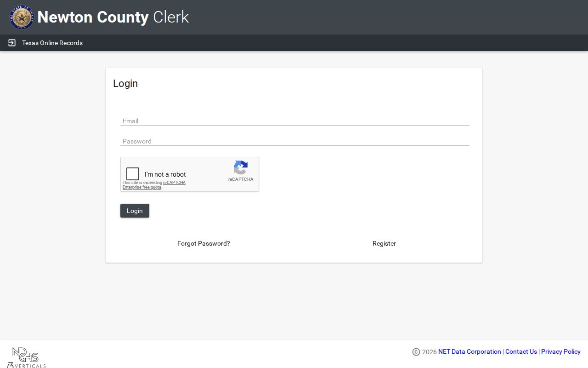The height and width of the screenshot is (368, 588).
Task: Click the Newton County Clerk header title
Action: pyautogui.click(x=113, y=17)
